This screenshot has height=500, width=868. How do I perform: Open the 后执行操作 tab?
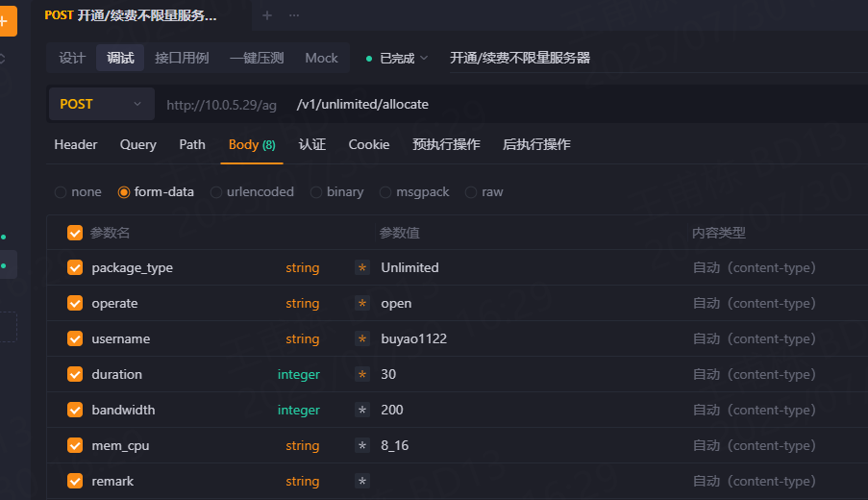click(536, 144)
